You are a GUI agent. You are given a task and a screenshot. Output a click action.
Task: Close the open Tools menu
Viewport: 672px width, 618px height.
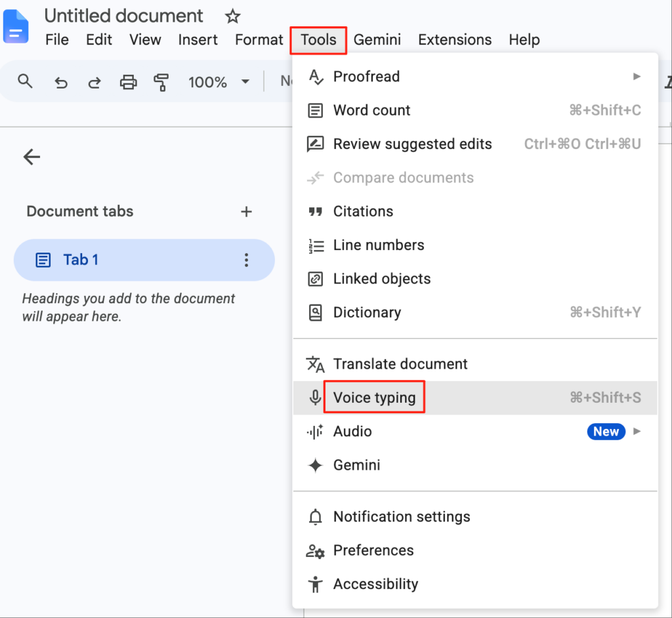318,40
